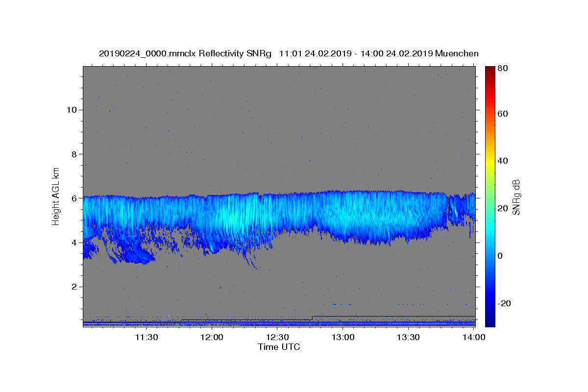Click the height tick label '4'
The width and height of the screenshot is (588, 392).
73,243
